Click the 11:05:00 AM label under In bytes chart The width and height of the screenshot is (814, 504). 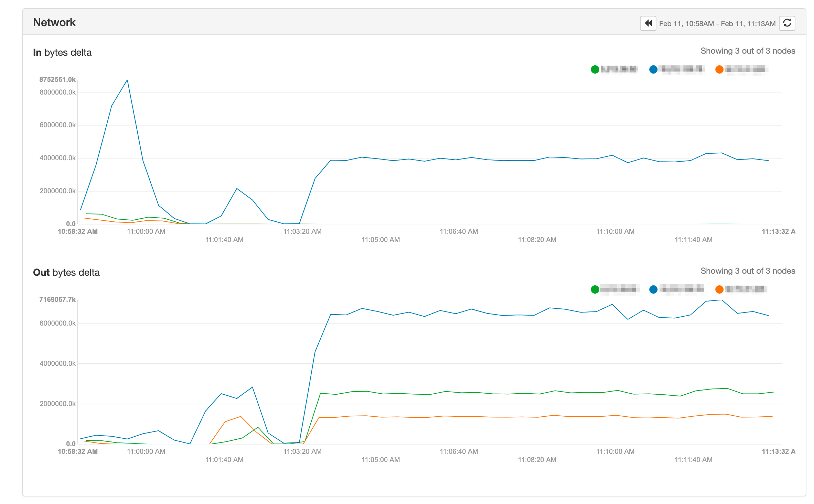381,240
